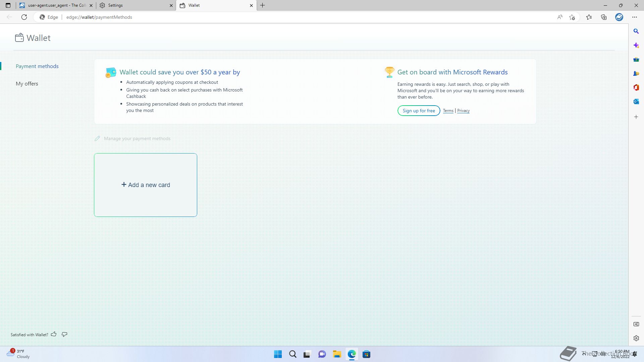
Task: Open sidebar Tools briefcase icon
Action: tap(636, 60)
